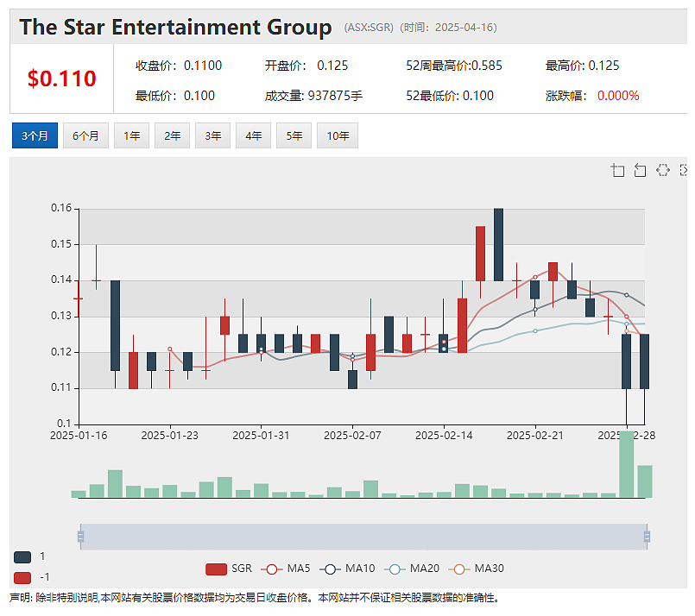Grab the left data zoom slider handle
Viewport: 695px width, 616px height.
tap(80, 537)
